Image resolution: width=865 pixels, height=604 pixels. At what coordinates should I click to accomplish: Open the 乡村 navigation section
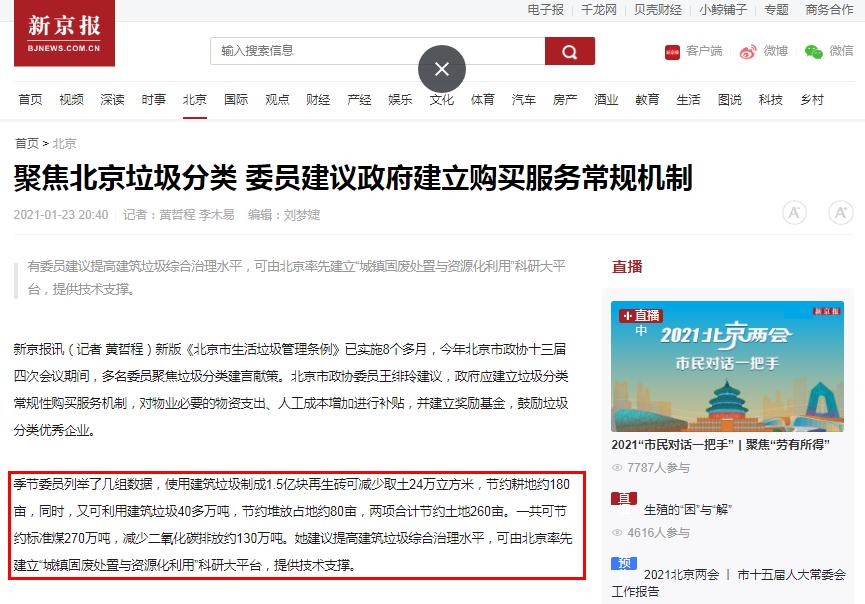(812, 100)
